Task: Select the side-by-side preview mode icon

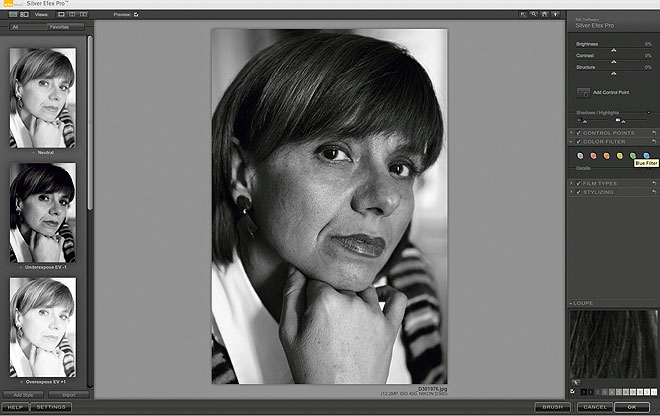Action: coord(83,14)
